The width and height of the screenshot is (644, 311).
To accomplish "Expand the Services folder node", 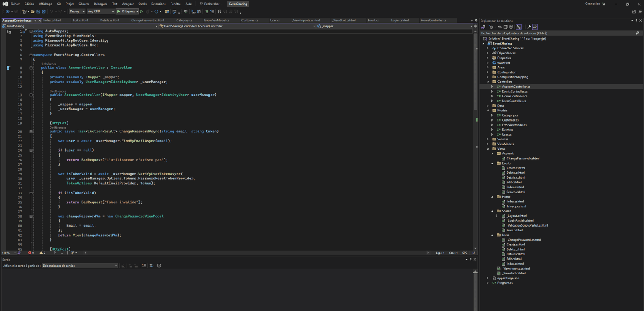I will [x=488, y=139].
